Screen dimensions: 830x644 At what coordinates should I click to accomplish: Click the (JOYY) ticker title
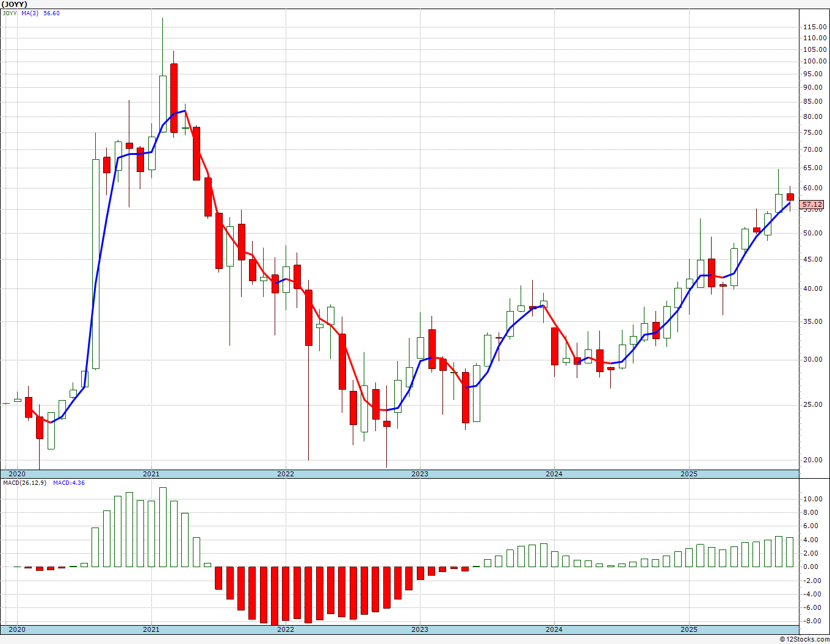click(13, 4)
